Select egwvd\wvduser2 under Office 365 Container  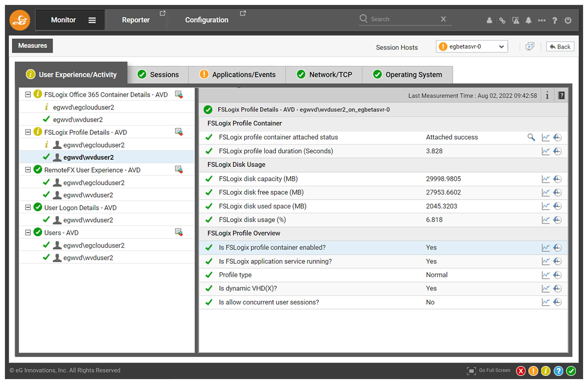tap(78, 120)
